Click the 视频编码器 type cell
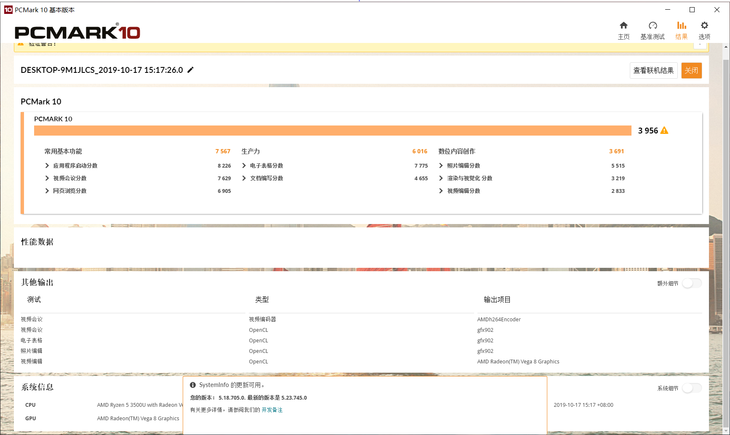This screenshot has height=435, width=730. pyautogui.click(x=263, y=319)
